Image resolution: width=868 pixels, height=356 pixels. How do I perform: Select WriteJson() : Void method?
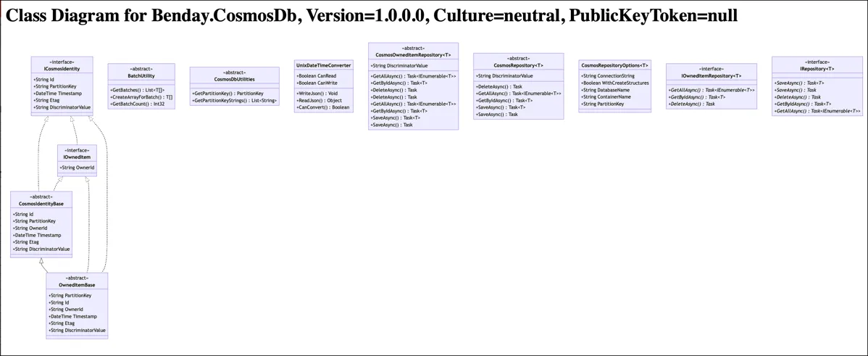317,94
